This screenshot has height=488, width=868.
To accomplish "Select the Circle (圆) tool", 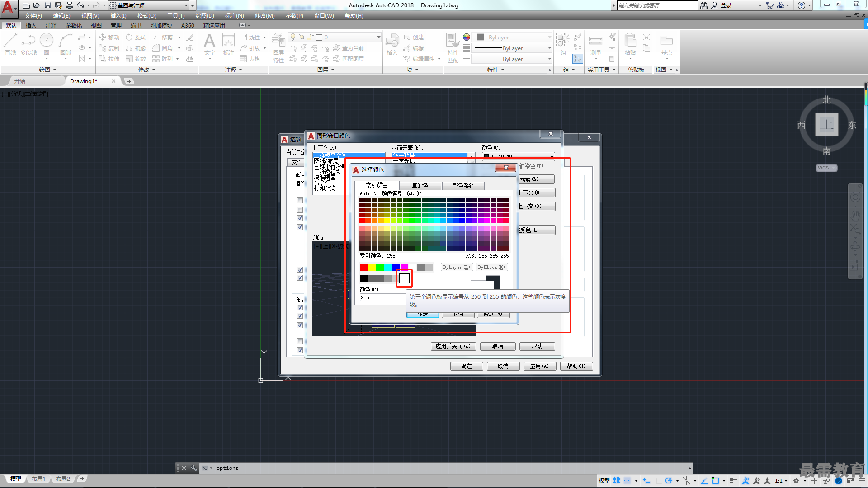I will (x=47, y=44).
